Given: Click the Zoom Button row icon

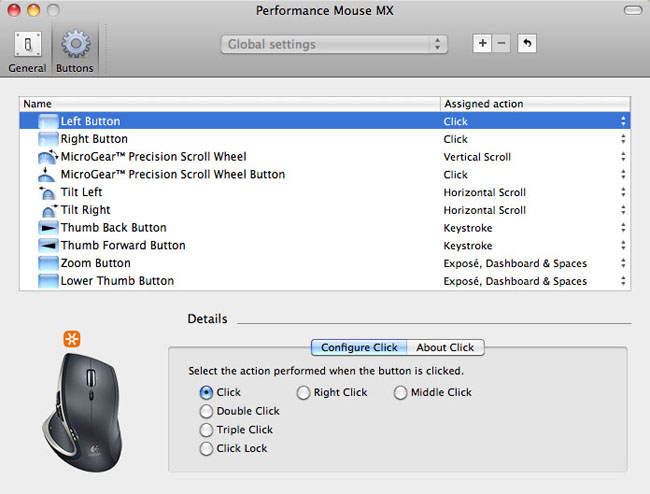Looking at the screenshot, I should 48,264.
